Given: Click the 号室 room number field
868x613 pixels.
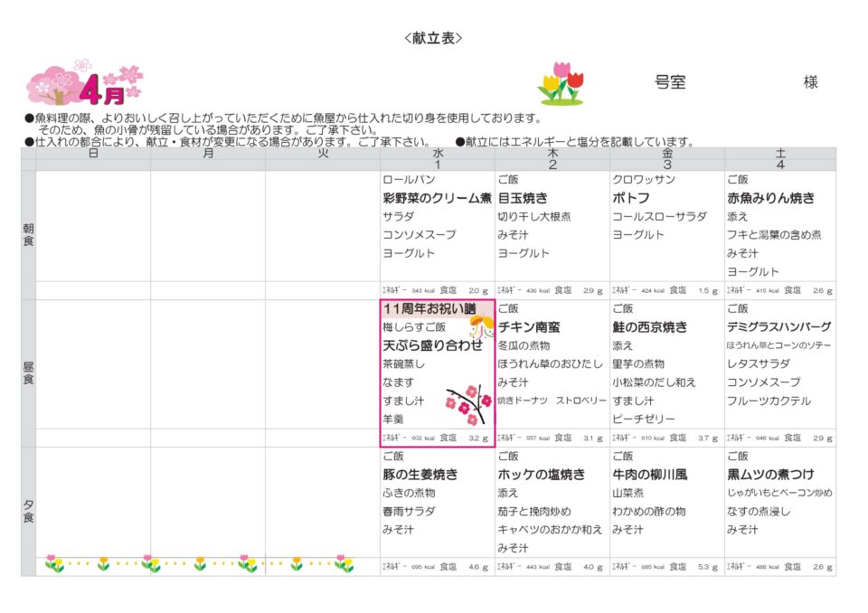Looking at the screenshot, I should [x=670, y=82].
